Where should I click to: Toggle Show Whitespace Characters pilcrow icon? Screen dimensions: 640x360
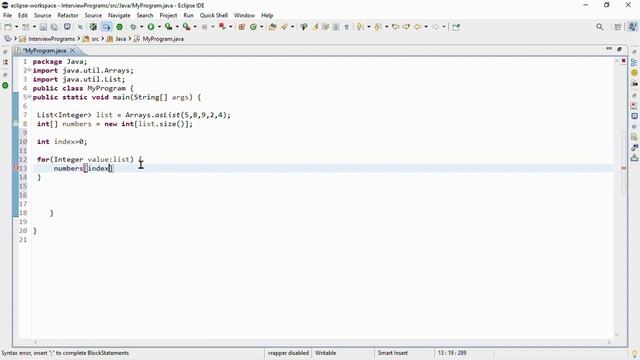coord(347,27)
